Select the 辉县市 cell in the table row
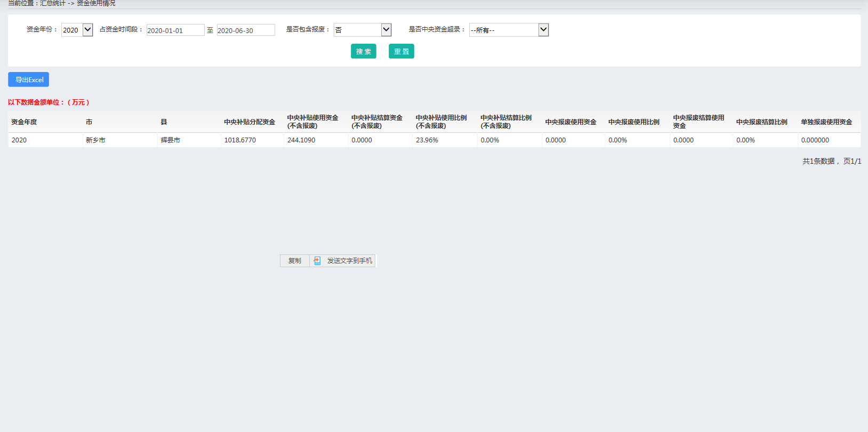 click(171, 140)
